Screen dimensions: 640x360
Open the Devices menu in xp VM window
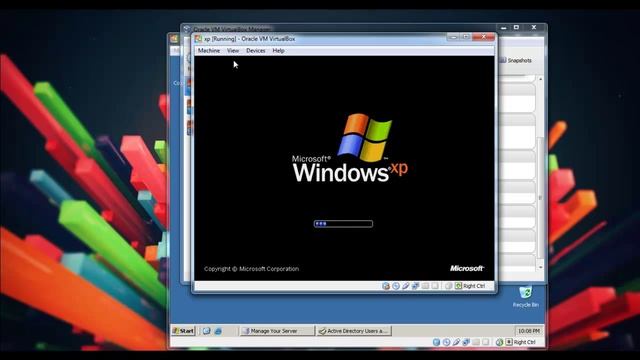256,51
